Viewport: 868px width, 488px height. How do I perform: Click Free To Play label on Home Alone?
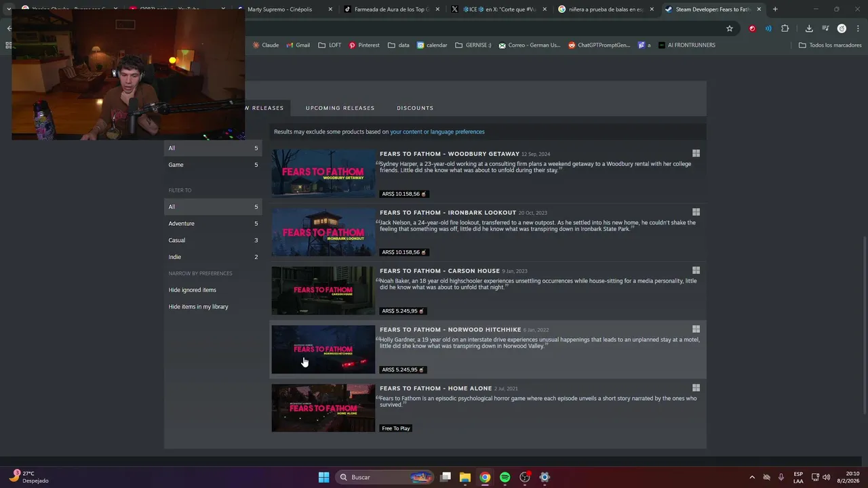tap(396, 428)
